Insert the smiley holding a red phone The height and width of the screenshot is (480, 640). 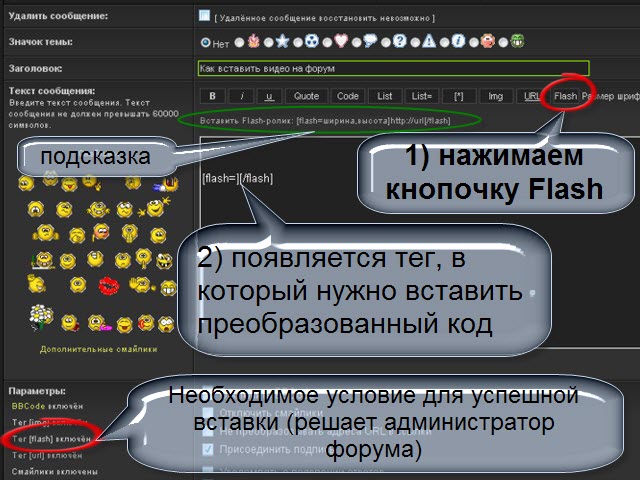click(x=146, y=322)
